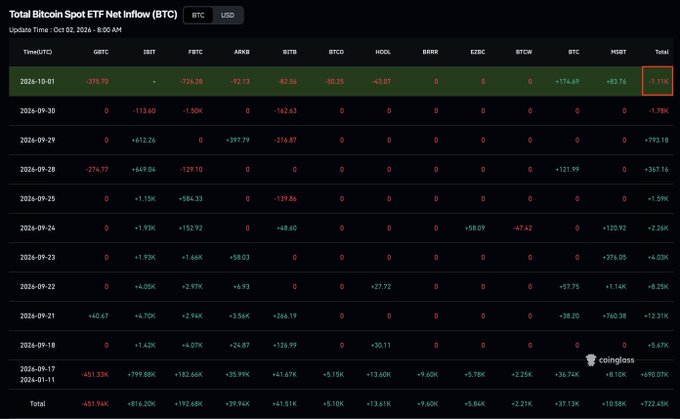Switch the unit toggle to BTC
This screenshot has height=419, width=680.
tap(198, 15)
